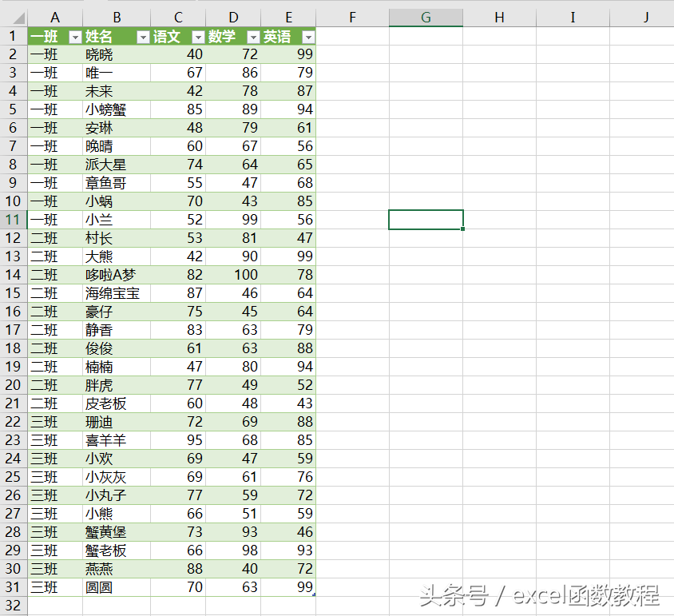Click the cell containing 喜羊羊

click(117, 440)
